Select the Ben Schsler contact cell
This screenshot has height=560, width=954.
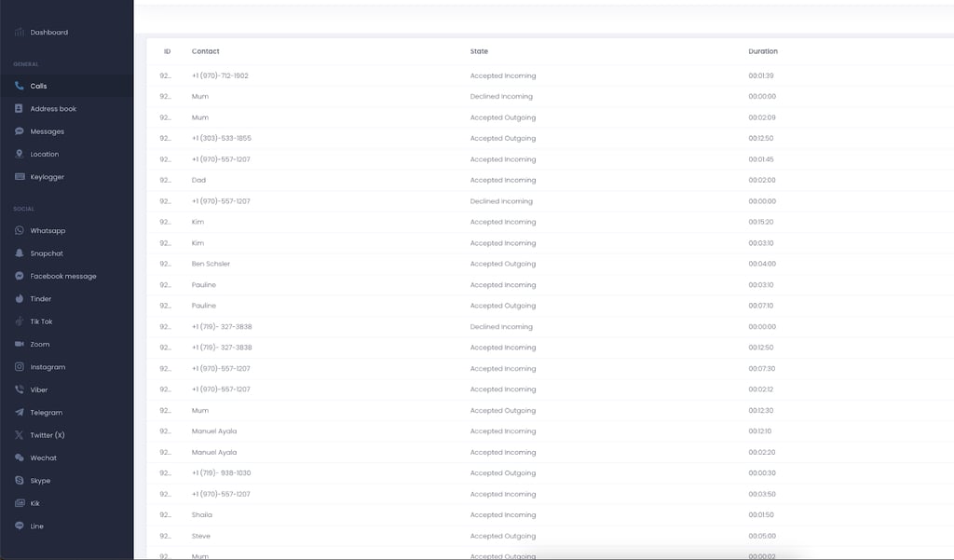pyautogui.click(x=211, y=264)
